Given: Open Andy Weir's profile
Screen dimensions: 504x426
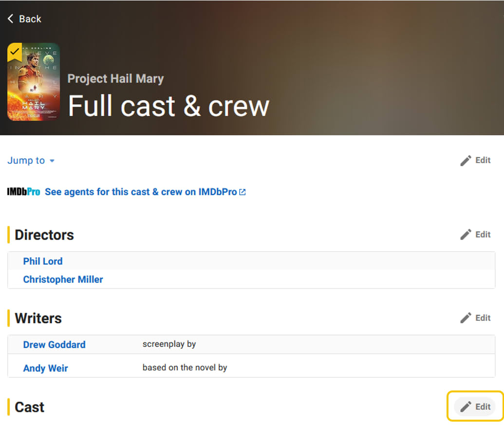Looking at the screenshot, I should (45, 368).
